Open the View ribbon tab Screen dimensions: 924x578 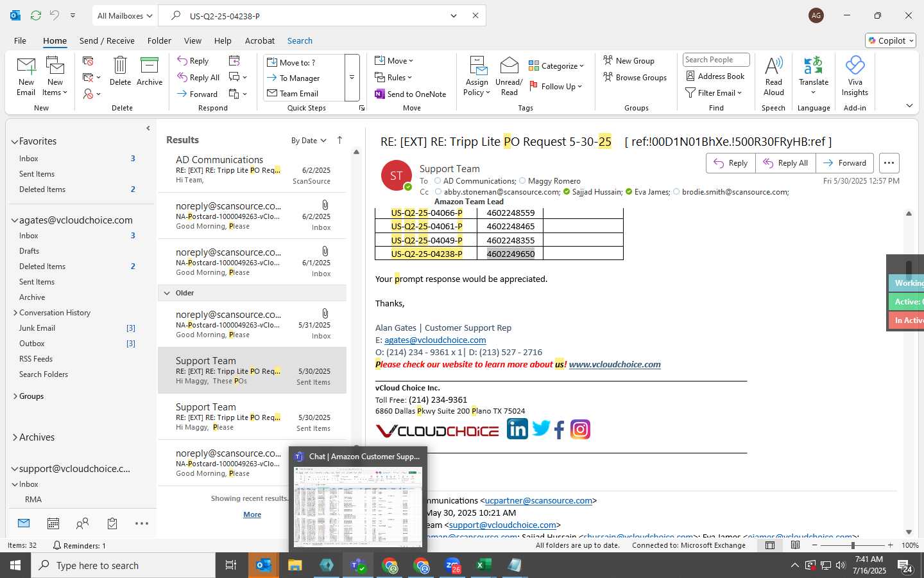point(193,40)
